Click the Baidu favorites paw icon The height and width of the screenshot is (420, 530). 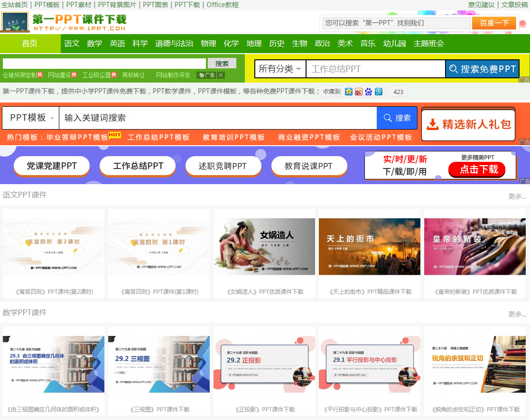368,92
